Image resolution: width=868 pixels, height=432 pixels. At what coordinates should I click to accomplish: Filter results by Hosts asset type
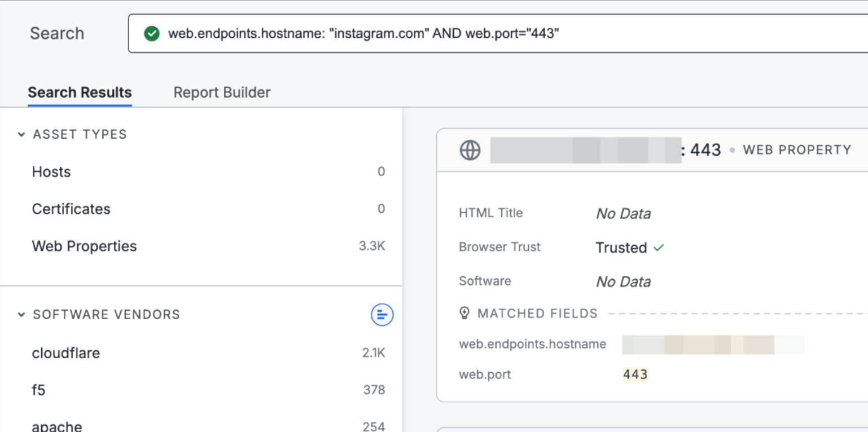coord(51,172)
